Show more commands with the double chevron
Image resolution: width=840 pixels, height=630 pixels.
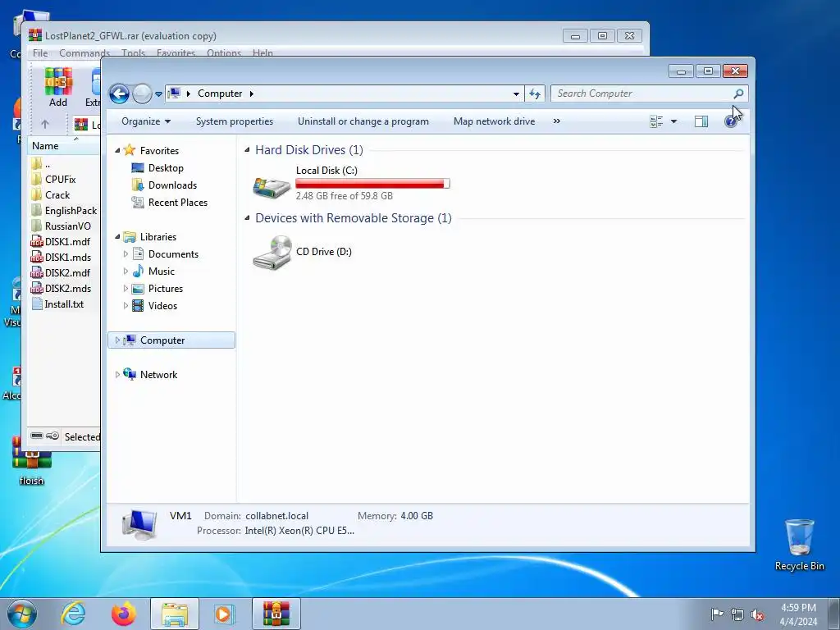pyautogui.click(x=557, y=121)
